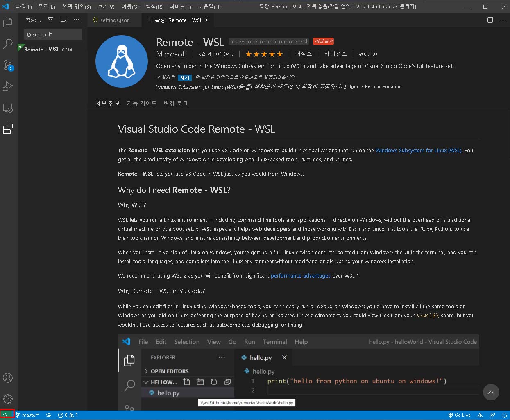Viewport: 510px width, 420px height.
Task: Open the Search view in activity bar
Action: [8, 43]
